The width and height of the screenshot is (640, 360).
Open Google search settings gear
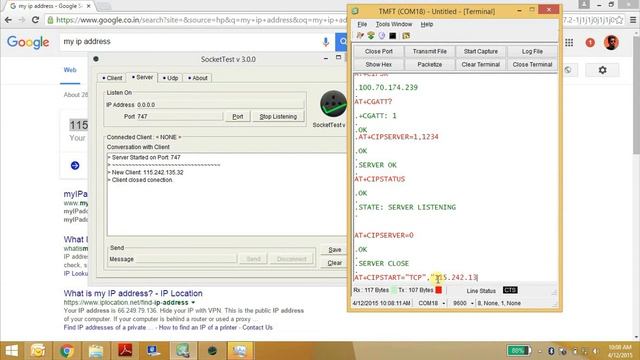point(602,70)
